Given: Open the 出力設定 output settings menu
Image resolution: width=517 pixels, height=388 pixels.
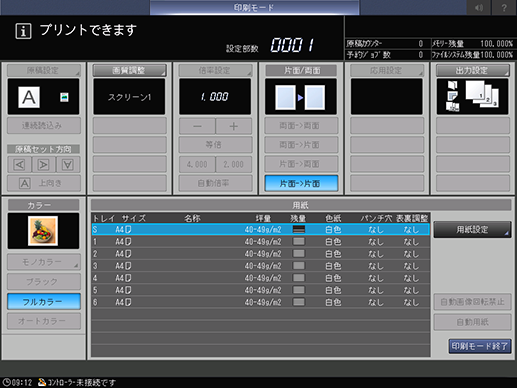Looking at the screenshot, I should pyautogui.click(x=473, y=70).
